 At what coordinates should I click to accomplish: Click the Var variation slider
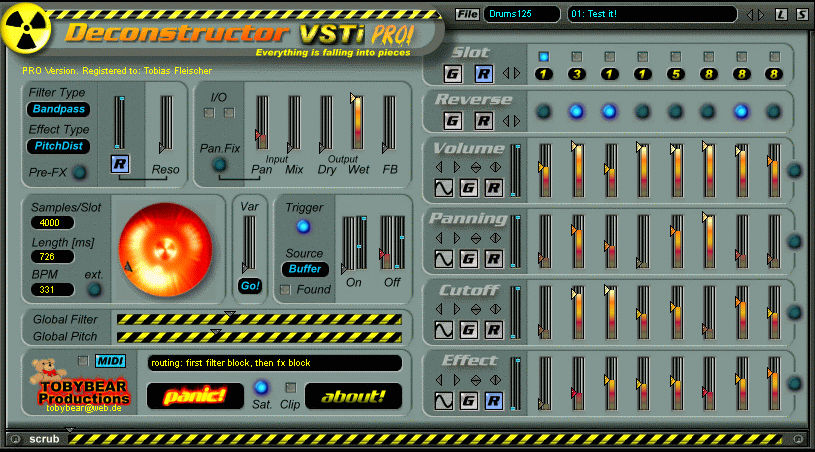pyautogui.click(x=249, y=244)
